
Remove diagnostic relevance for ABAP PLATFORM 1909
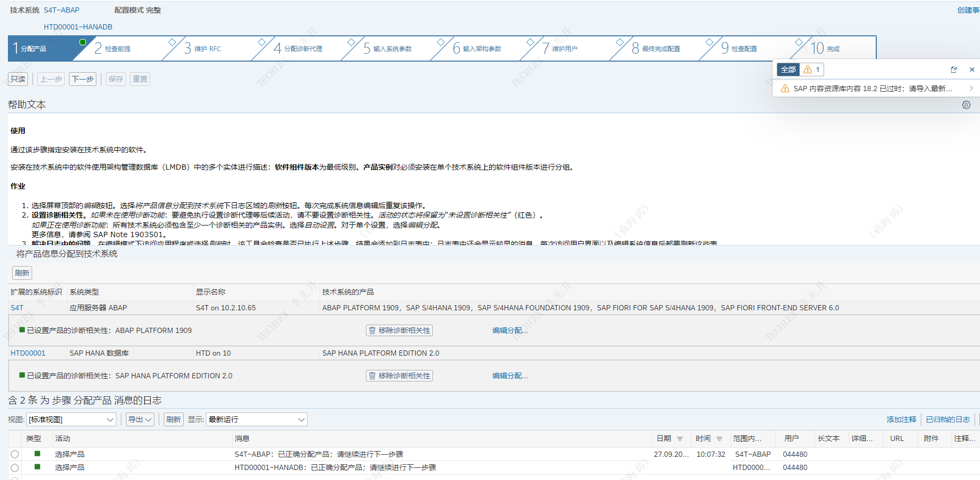(399, 330)
